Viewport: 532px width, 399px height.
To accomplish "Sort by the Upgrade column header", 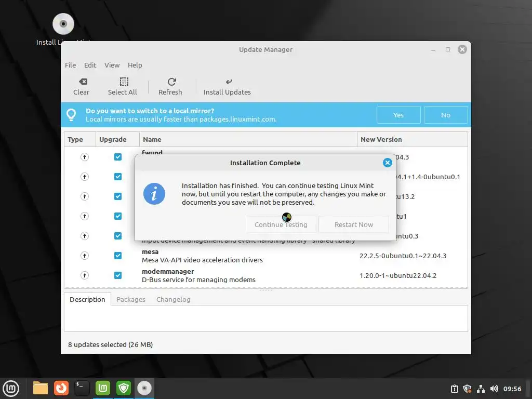I will (118, 139).
